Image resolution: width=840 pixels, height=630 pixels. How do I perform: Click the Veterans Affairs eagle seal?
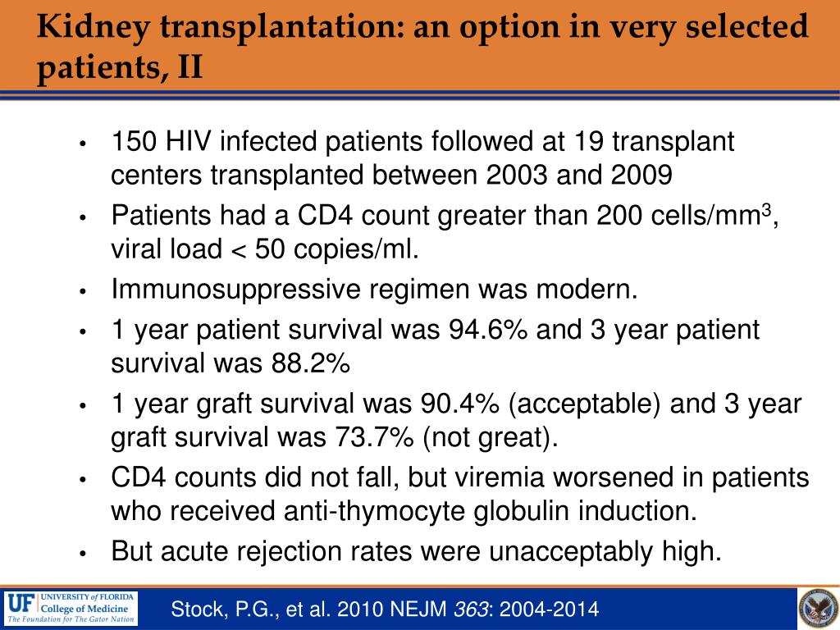point(818,609)
